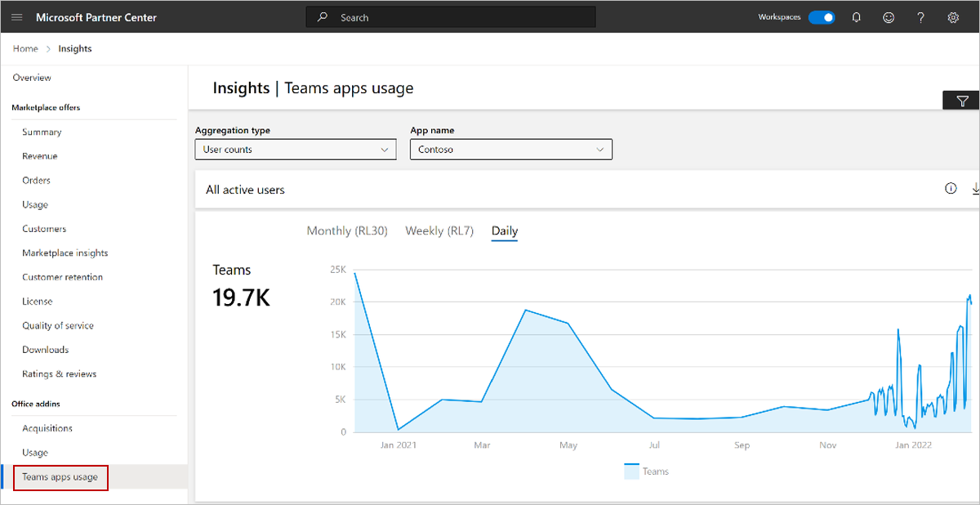Viewport: 980px width, 505px height.
Task: Toggle the Workspaces switch
Action: [822, 17]
